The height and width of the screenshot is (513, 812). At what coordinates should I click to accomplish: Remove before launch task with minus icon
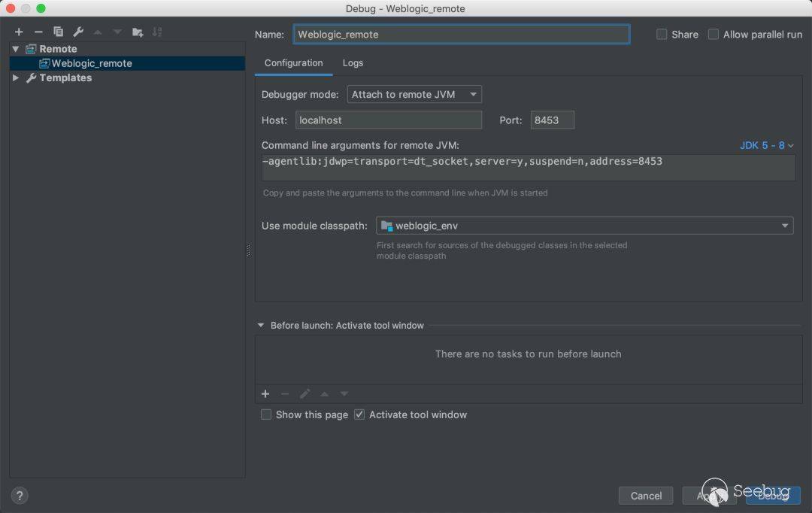285,394
